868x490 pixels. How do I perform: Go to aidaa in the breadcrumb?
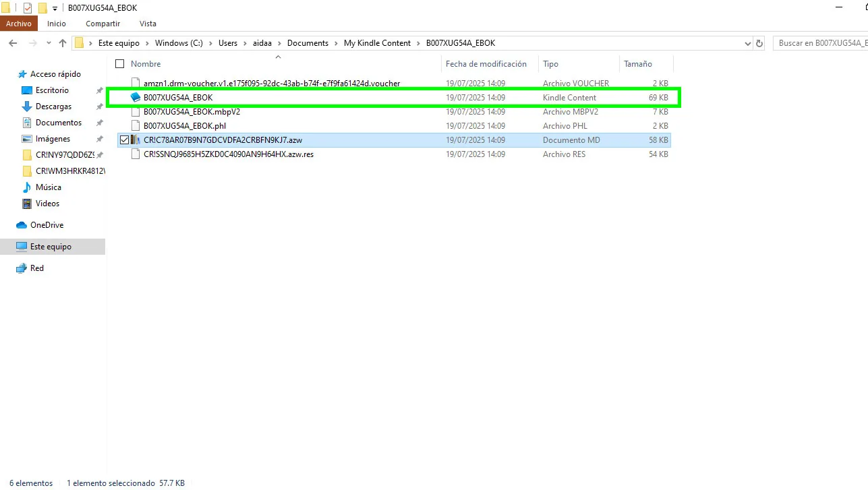[x=262, y=43]
